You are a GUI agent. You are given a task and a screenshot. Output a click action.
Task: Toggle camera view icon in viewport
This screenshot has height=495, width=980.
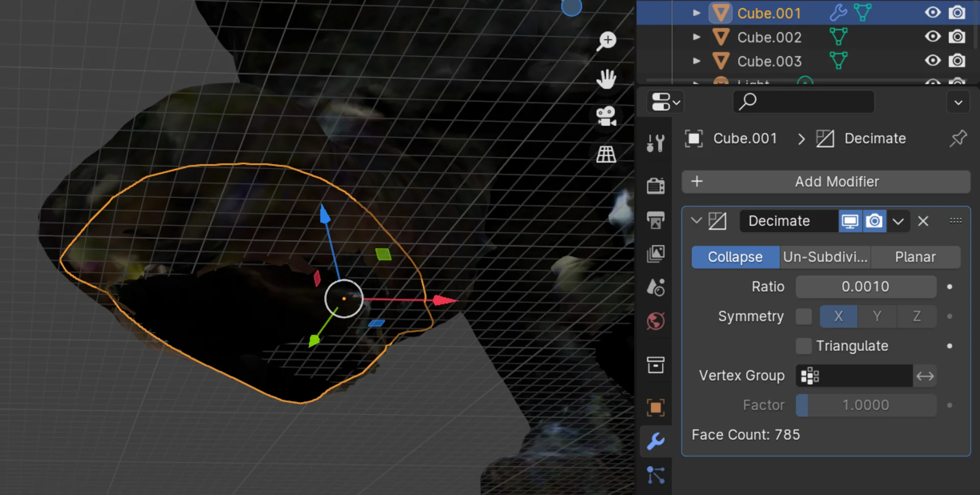606,116
